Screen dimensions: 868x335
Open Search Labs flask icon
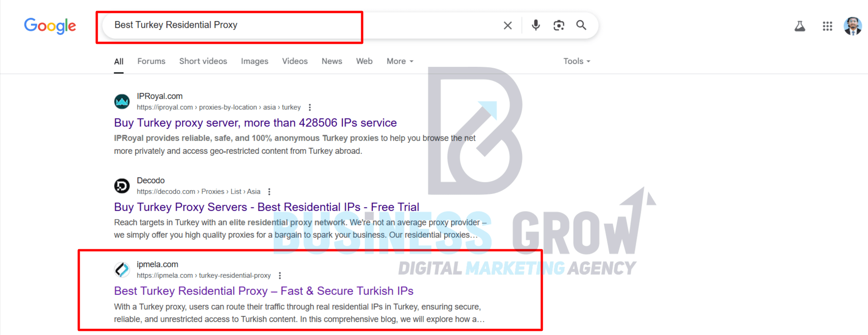(800, 26)
